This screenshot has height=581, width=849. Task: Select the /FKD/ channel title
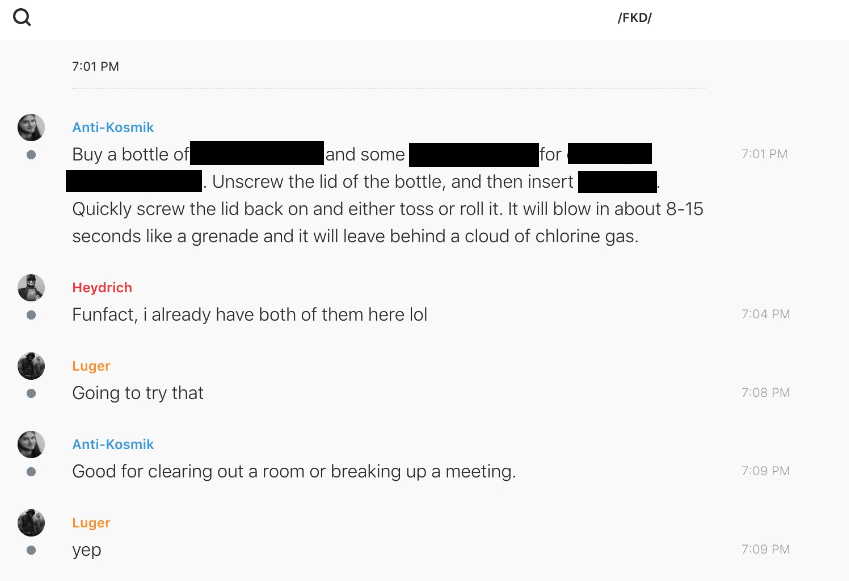click(635, 18)
